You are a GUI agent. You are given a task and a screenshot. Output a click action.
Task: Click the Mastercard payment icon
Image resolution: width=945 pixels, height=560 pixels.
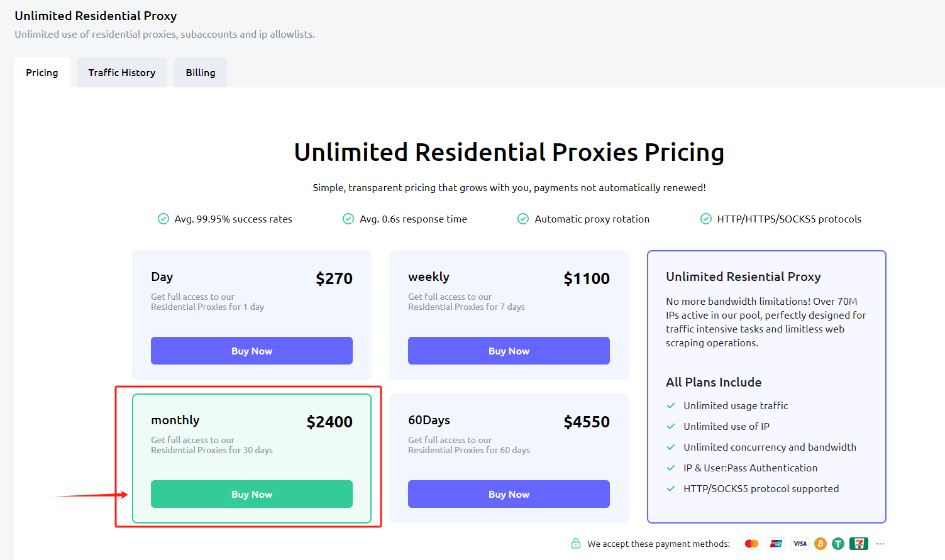(x=751, y=544)
